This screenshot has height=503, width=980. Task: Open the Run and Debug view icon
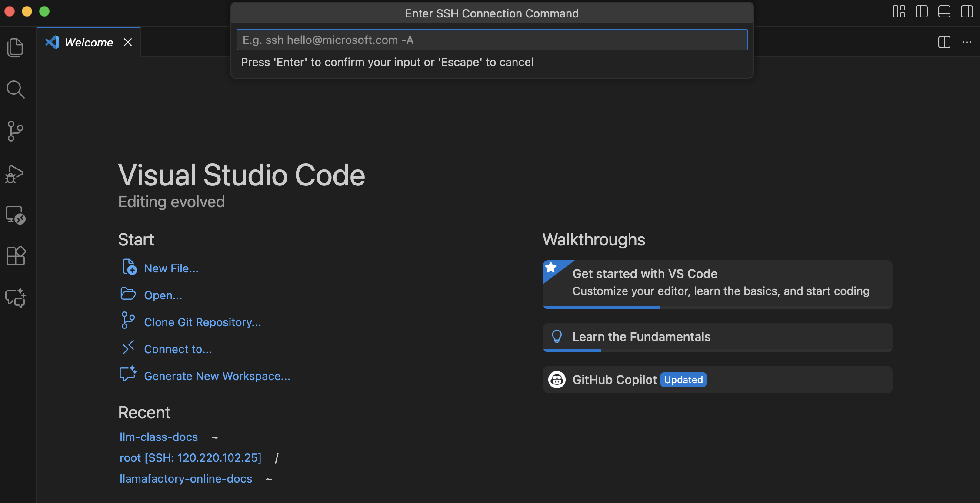tap(15, 174)
